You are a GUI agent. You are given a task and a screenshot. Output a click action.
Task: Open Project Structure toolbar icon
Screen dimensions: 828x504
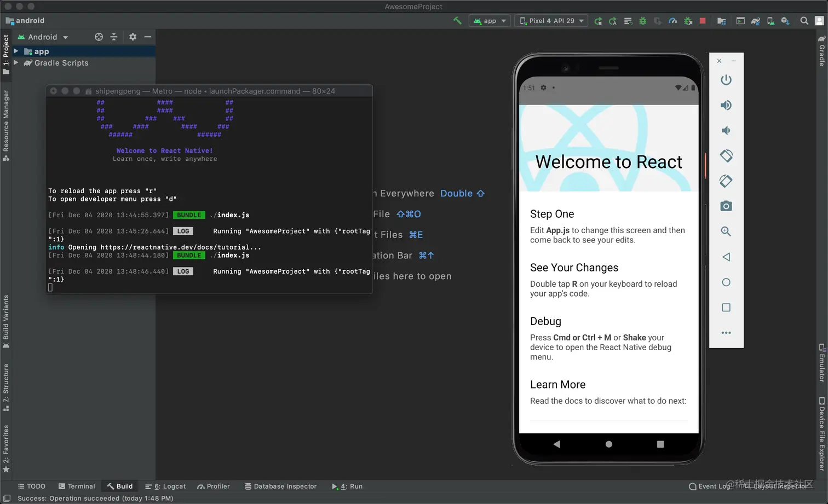[722, 21]
